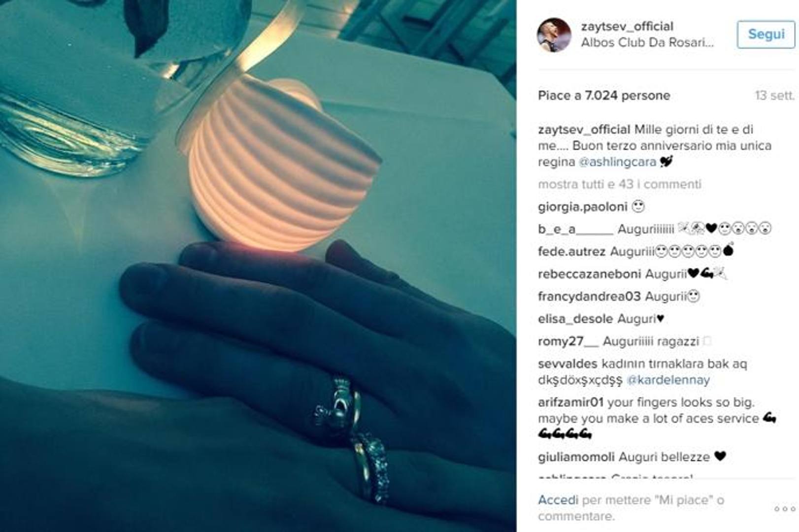Click Accedi to log in
The image size is (799, 532).
tap(558, 500)
